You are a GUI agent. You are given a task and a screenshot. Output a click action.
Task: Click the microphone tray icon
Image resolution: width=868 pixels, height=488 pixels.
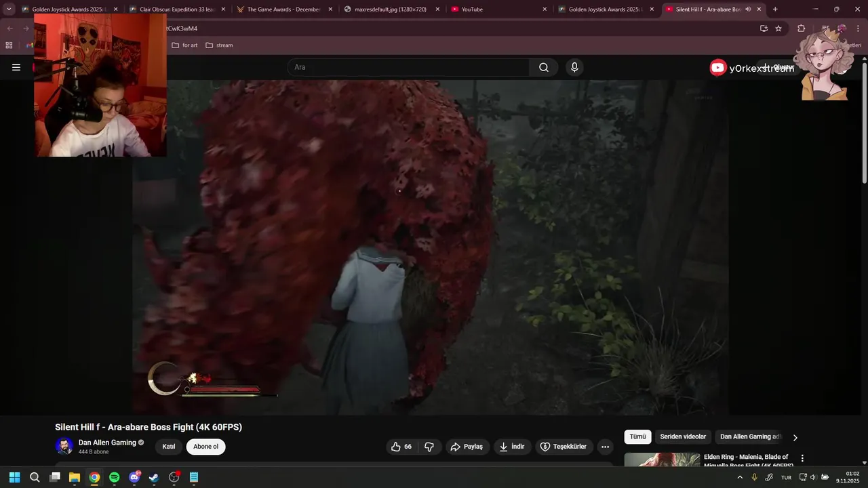tap(754, 477)
